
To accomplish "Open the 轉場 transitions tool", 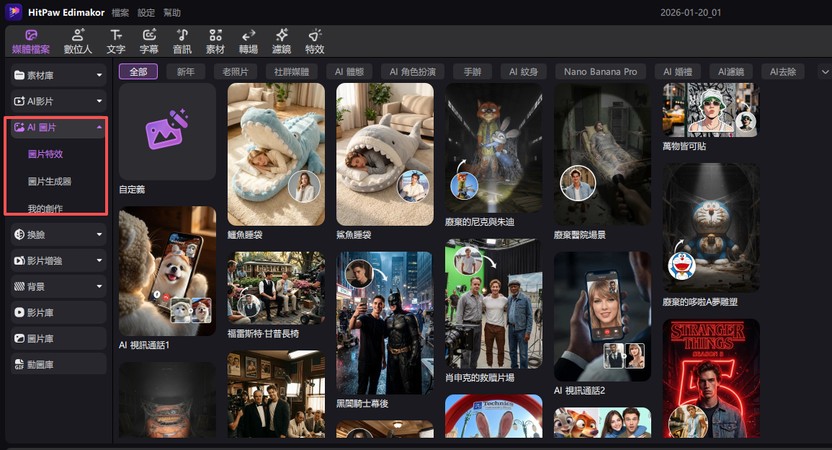I will [x=248, y=41].
